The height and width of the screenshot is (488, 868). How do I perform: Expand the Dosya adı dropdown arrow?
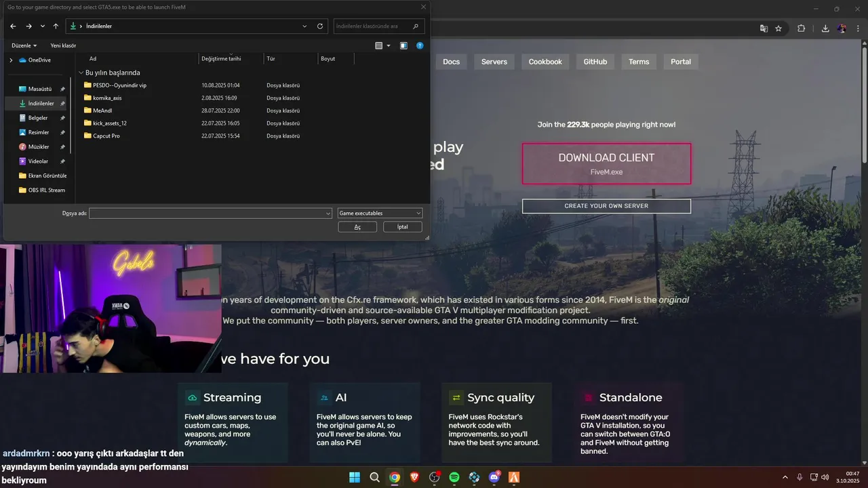pyautogui.click(x=328, y=213)
